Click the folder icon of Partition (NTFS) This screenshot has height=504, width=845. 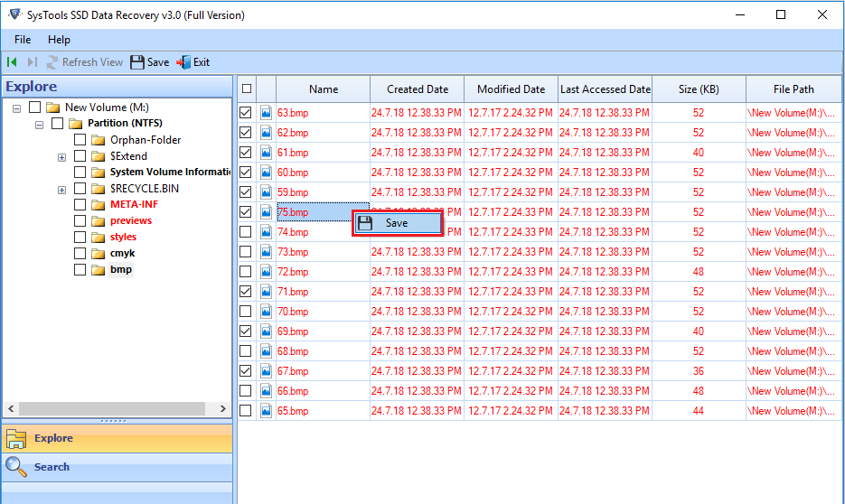click(75, 124)
